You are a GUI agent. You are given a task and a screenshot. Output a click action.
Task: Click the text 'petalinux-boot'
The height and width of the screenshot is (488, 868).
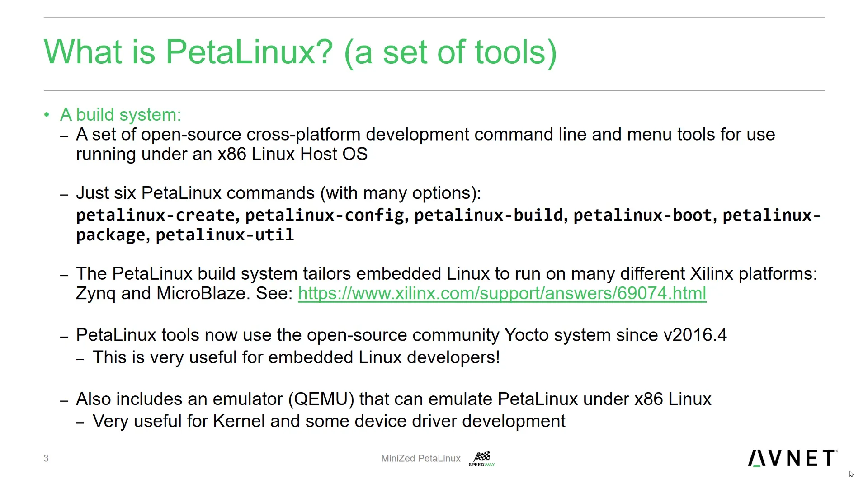(x=643, y=215)
